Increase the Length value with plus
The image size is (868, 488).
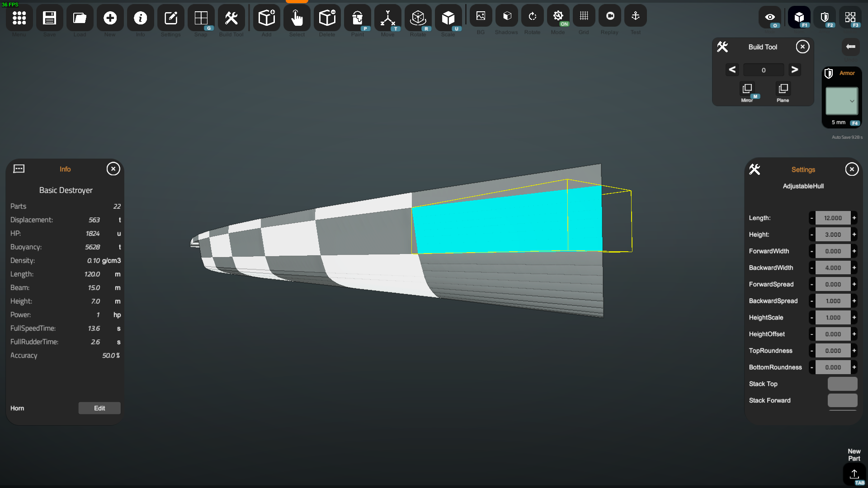[854, 218]
